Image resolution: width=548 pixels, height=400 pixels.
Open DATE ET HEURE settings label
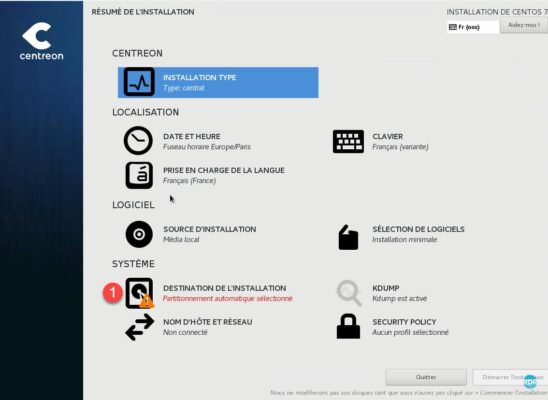click(x=192, y=136)
